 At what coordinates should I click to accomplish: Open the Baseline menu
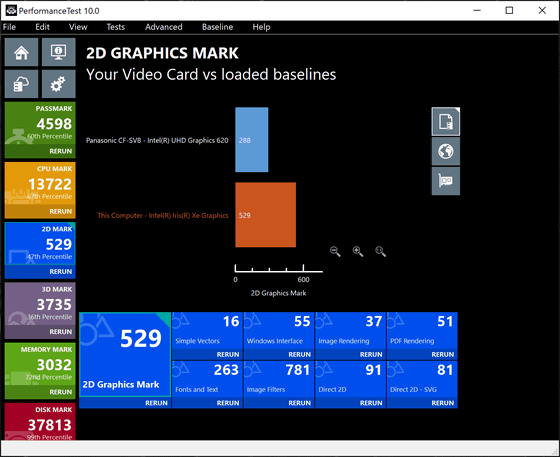[x=217, y=27]
